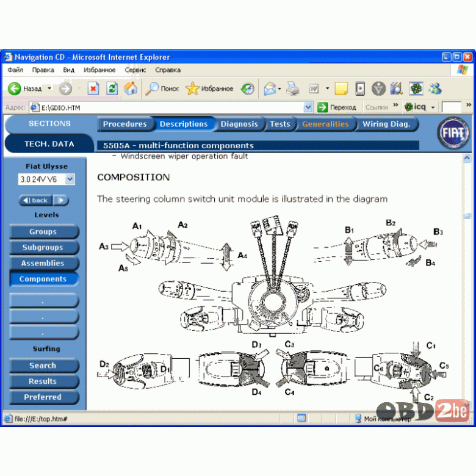Switch to the Wiring Diag. tab
476x476 pixels.
(x=386, y=124)
